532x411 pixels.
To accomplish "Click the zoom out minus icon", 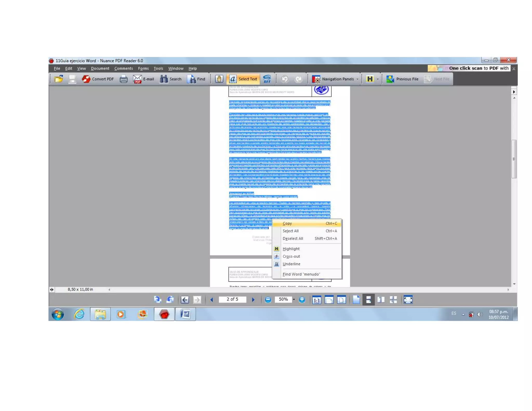I will point(268,300).
